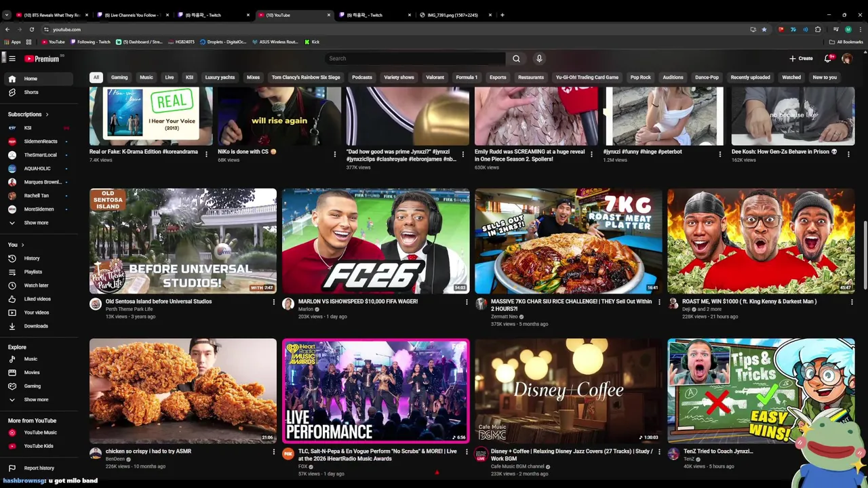Open YouTube Kids in sidebar
The image size is (868, 488).
coord(38,446)
